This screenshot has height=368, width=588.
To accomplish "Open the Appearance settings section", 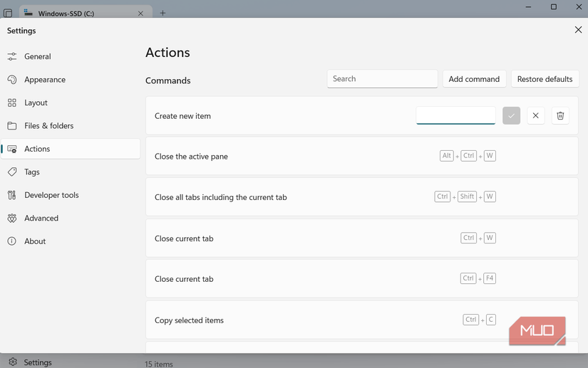I will (44, 80).
